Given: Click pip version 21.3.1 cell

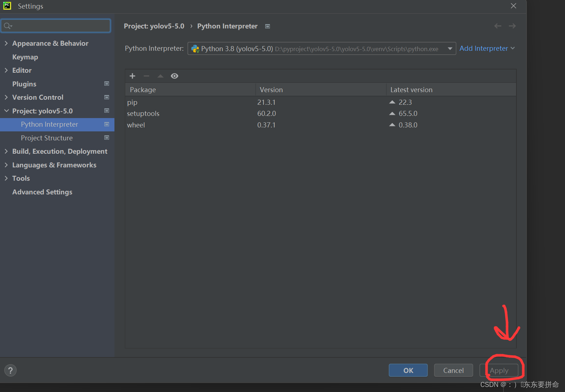Looking at the screenshot, I should [x=266, y=102].
